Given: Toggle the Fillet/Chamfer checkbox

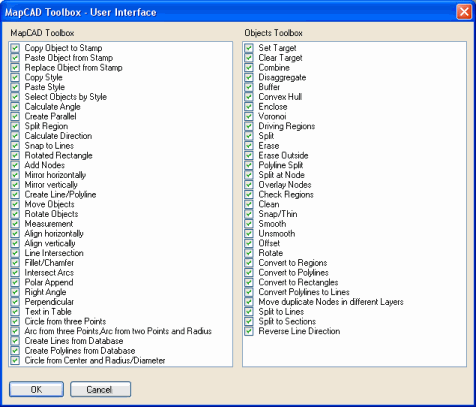Looking at the screenshot, I should coord(15,263).
